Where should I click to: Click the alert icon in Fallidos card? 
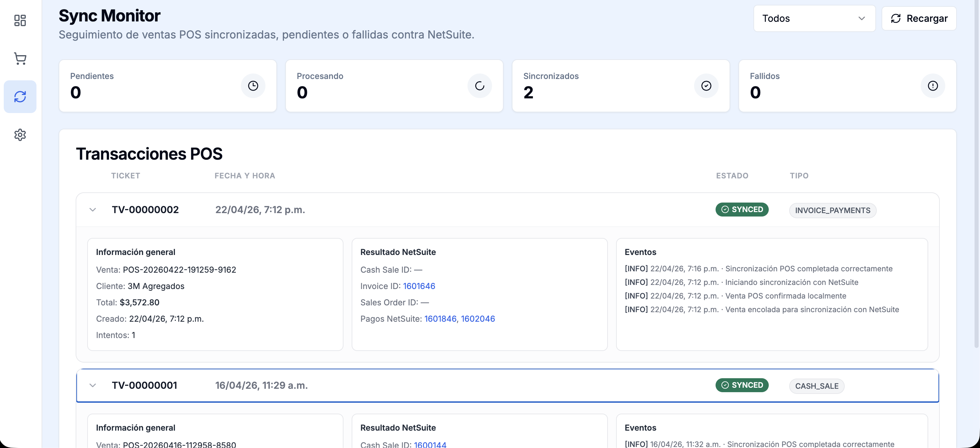pos(932,85)
